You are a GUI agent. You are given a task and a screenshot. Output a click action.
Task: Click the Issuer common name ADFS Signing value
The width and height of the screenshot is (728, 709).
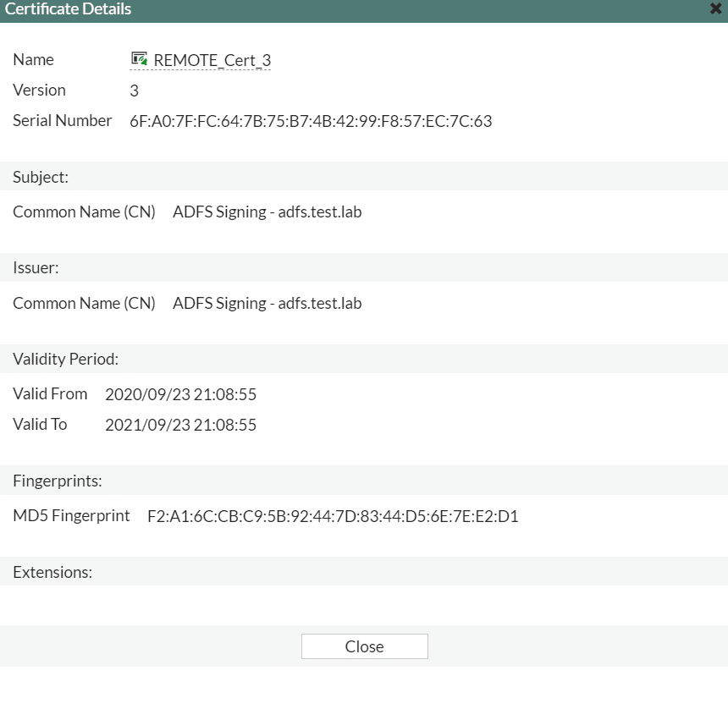[x=267, y=304]
